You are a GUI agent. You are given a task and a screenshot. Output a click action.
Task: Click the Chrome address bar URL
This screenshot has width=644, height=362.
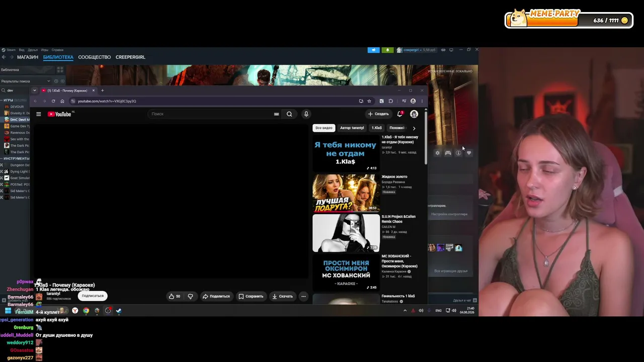click(x=107, y=101)
